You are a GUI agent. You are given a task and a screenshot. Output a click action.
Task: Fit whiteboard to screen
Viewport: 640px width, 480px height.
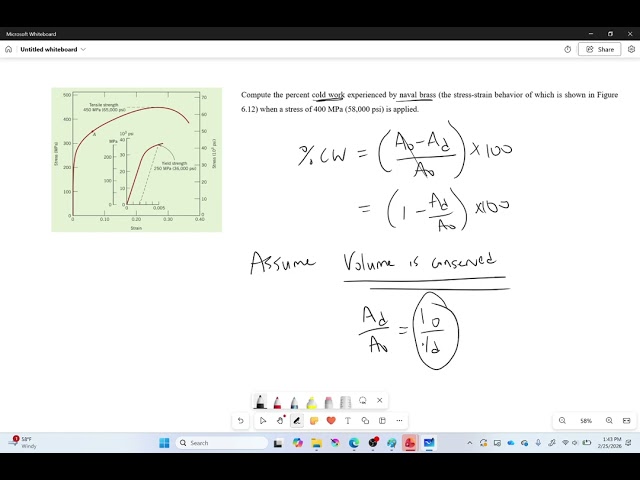[x=627, y=420]
